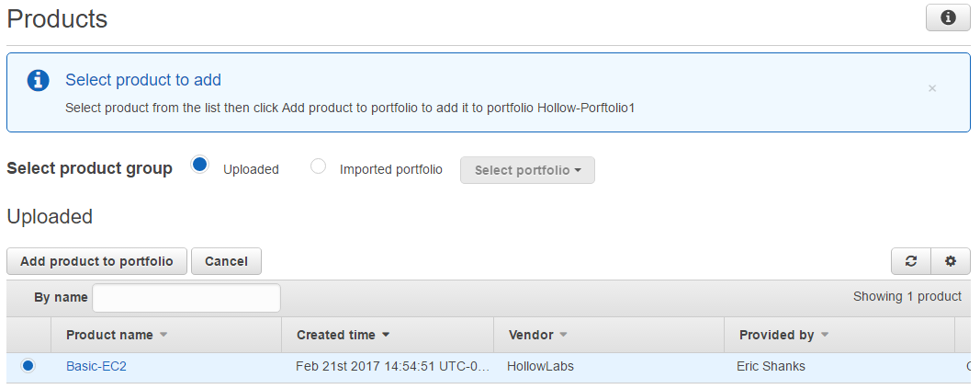980x389 pixels.
Task: Click the blue info circle in banner
Action: [x=38, y=80]
